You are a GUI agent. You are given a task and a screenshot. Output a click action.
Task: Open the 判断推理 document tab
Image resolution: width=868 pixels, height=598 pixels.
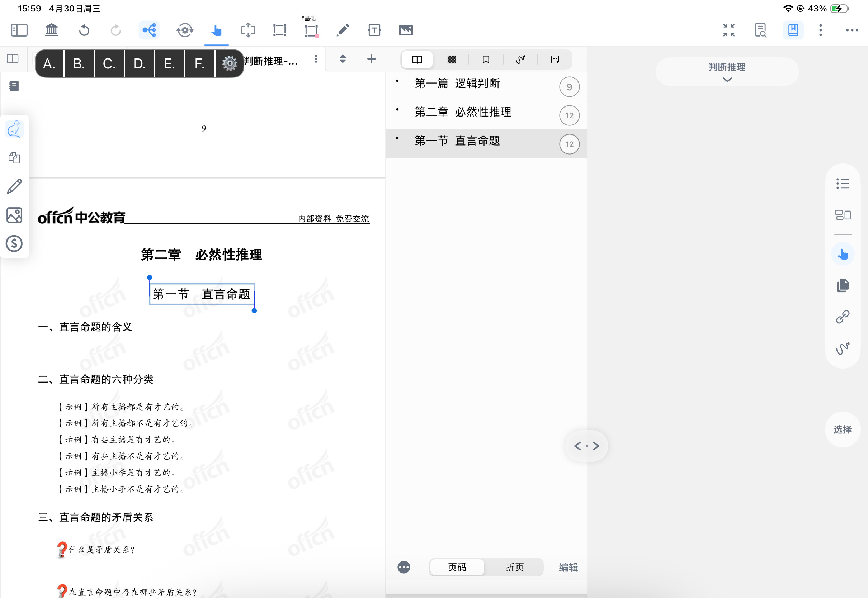[x=271, y=61]
